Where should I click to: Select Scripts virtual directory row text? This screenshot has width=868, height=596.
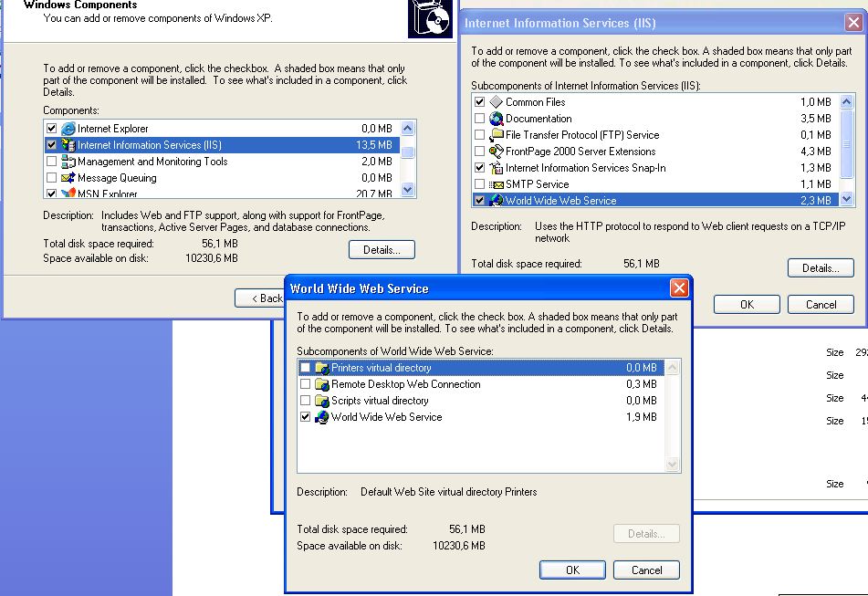(x=380, y=401)
